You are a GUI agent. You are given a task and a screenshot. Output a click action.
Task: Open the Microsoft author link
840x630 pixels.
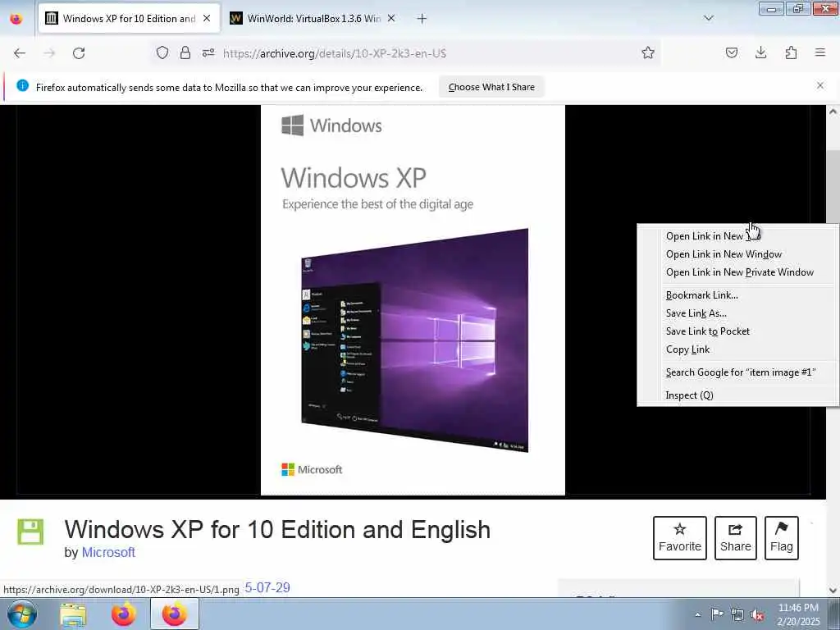[108, 552]
